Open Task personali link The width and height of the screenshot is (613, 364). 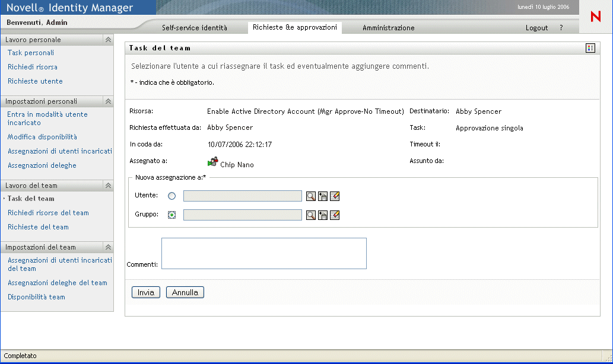(31, 53)
